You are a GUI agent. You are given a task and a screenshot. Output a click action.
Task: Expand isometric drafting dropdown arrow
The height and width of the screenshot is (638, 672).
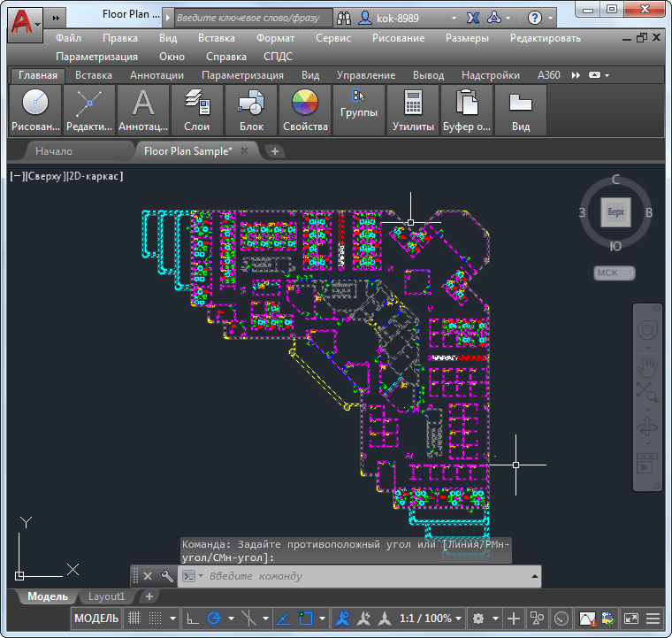click(266, 619)
